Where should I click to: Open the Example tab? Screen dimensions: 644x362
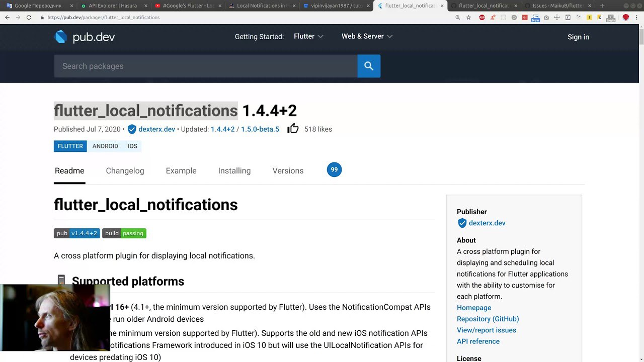click(181, 170)
